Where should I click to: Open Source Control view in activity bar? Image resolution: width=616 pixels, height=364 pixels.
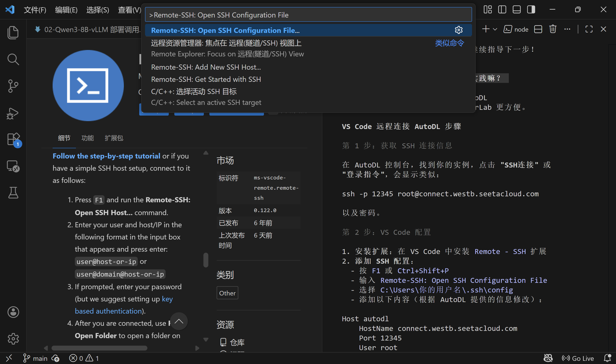tap(13, 86)
